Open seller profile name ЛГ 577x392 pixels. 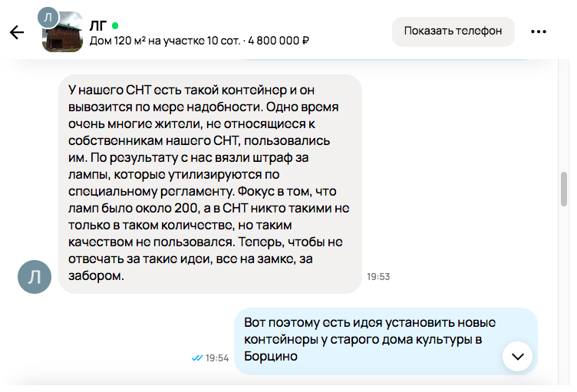click(97, 25)
